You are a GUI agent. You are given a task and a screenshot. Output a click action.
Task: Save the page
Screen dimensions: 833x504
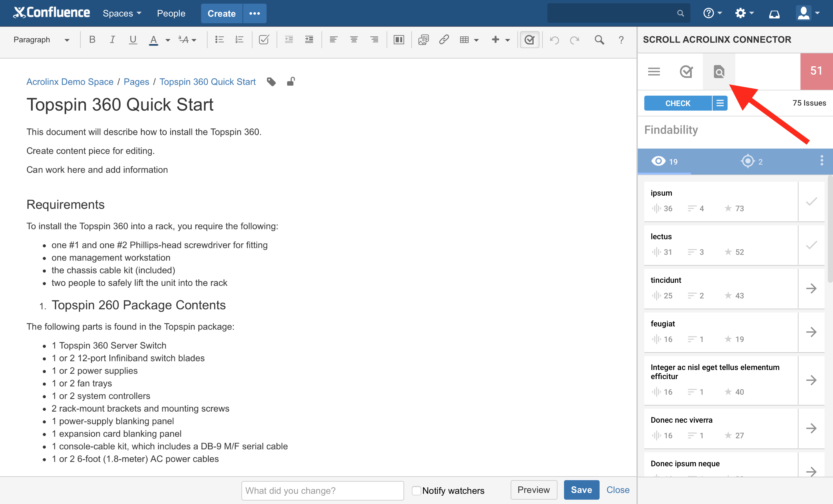coord(582,490)
